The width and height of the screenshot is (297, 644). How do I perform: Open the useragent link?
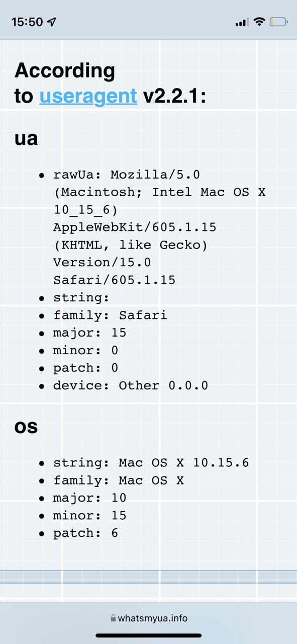[x=88, y=96]
